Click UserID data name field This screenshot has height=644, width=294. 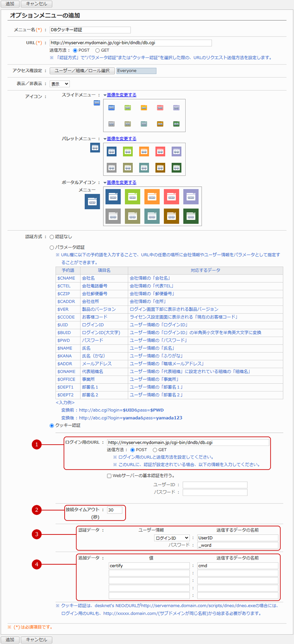[238, 538]
